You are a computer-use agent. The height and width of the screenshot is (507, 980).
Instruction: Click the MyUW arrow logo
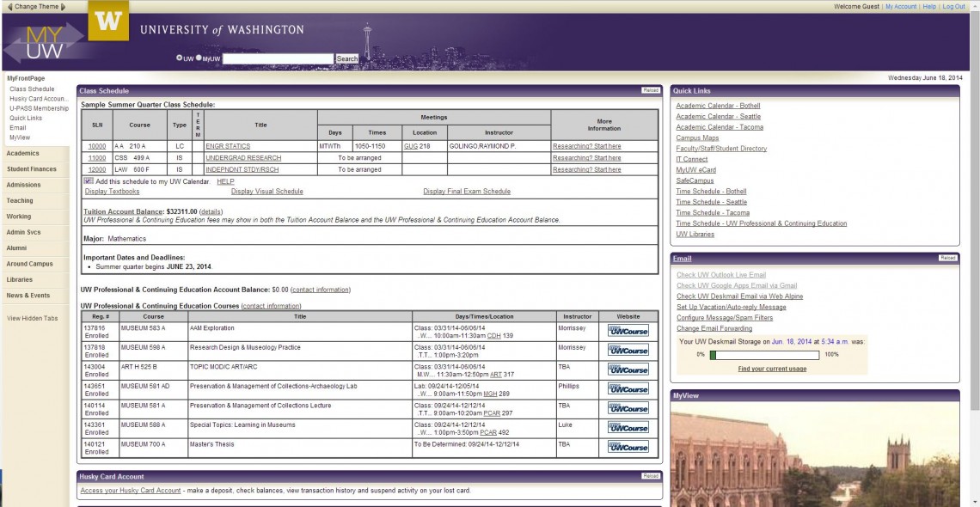pyautogui.click(x=44, y=42)
